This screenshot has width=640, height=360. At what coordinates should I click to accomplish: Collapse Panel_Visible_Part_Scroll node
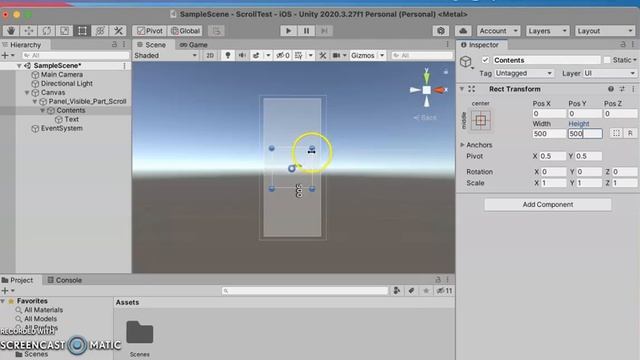35,102
